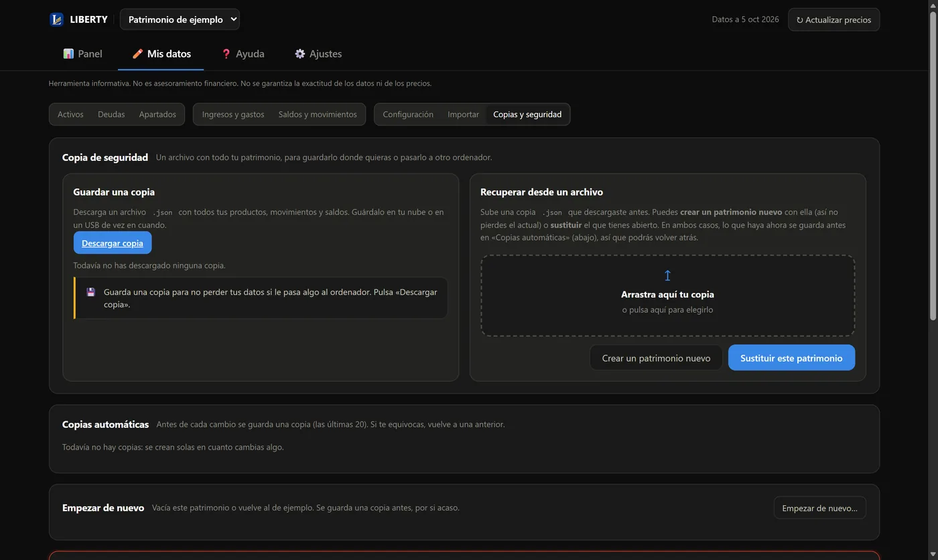Click 'Todavía no hay copias' message
This screenshot has width=938, height=560.
[173, 447]
